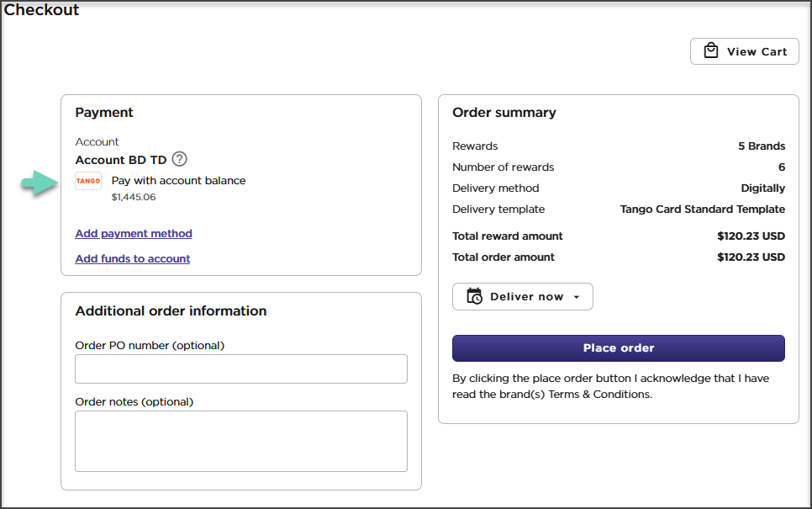Click the Additional order information heading
Screen dimensions: 812x509
tap(171, 311)
